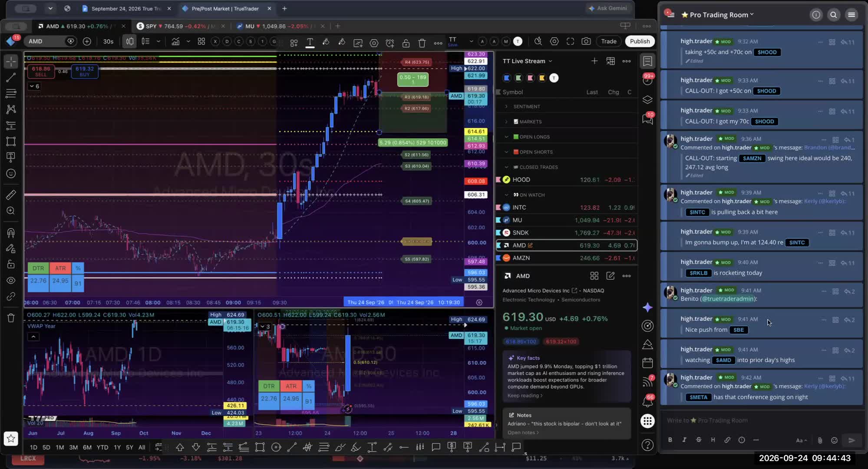The height and width of the screenshot is (469, 868).
Task: Click the 619.32 BUY button
Action: (x=84, y=71)
